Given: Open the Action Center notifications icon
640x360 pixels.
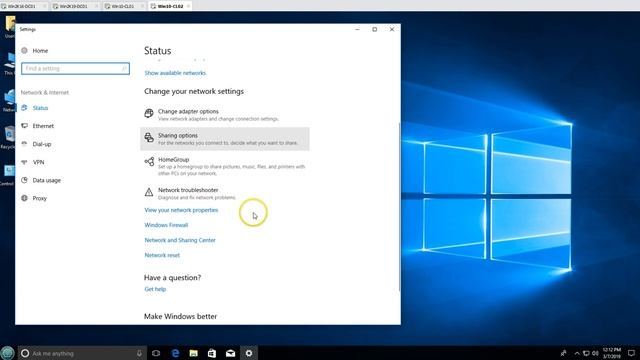Looking at the screenshot, I should click(x=631, y=353).
